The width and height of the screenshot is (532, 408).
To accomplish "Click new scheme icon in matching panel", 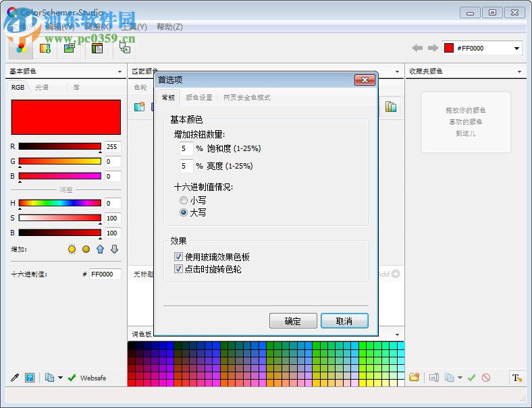I will (140, 107).
